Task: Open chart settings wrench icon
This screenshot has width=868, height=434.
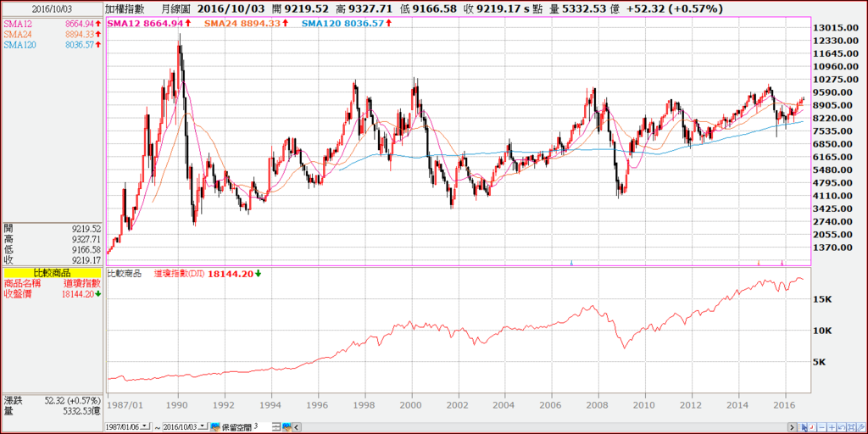Action: 861,427
